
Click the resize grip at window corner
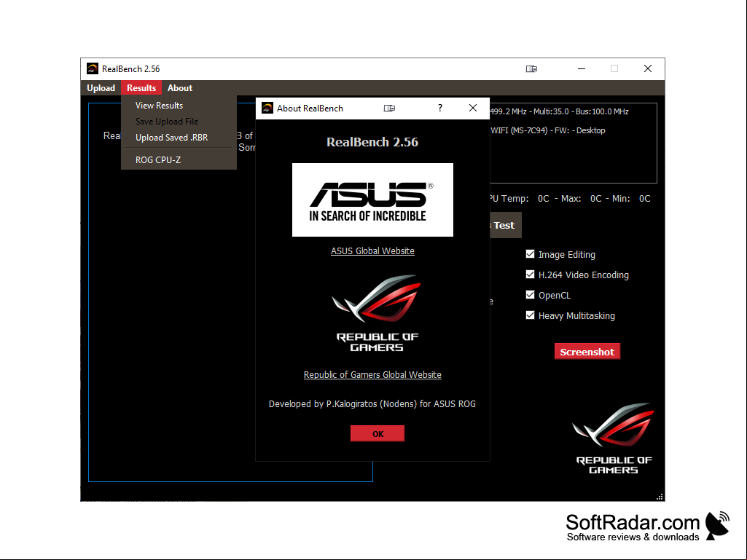coord(660,497)
